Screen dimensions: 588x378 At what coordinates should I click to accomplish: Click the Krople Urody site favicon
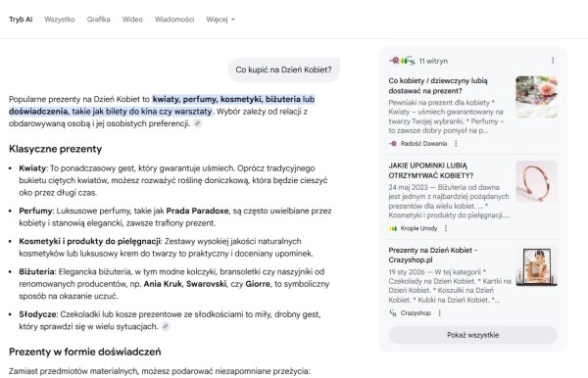click(393, 228)
